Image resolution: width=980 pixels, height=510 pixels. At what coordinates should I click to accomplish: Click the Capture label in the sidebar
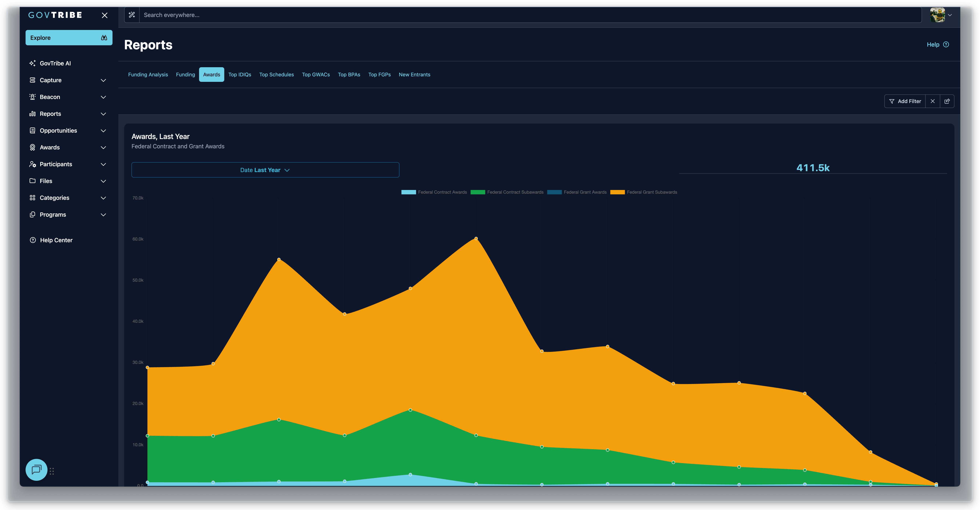click(x=51, y=80)
